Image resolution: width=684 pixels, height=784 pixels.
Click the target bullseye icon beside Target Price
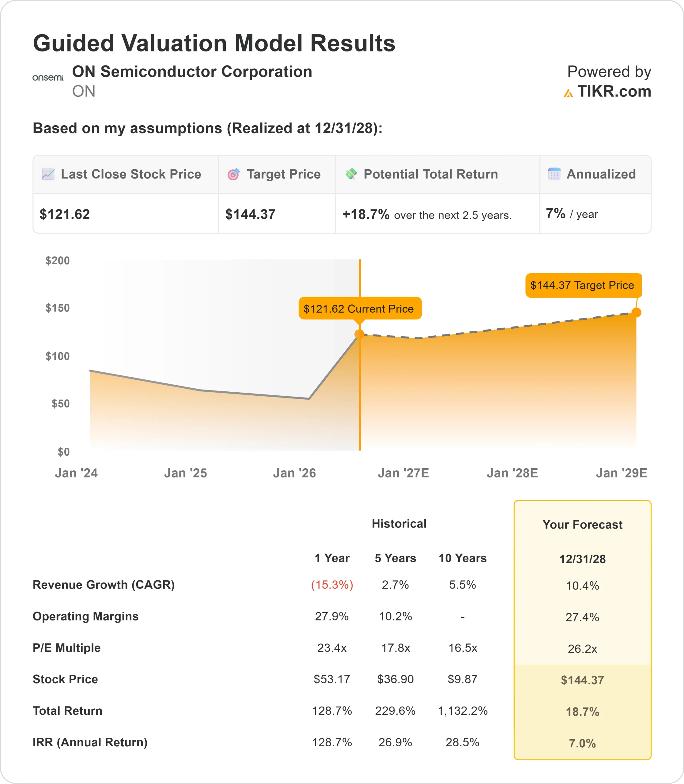234,174
